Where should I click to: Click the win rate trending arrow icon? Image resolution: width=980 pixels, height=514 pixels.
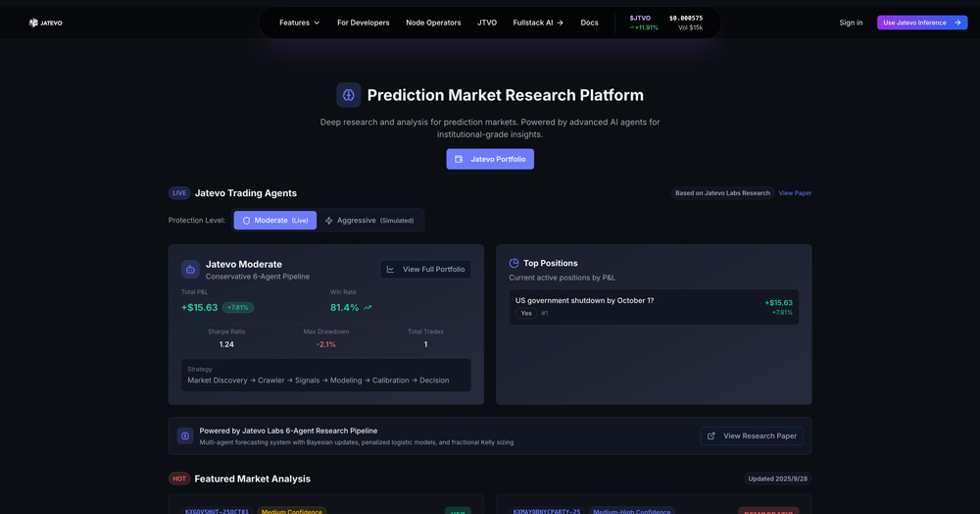(368, 308)
